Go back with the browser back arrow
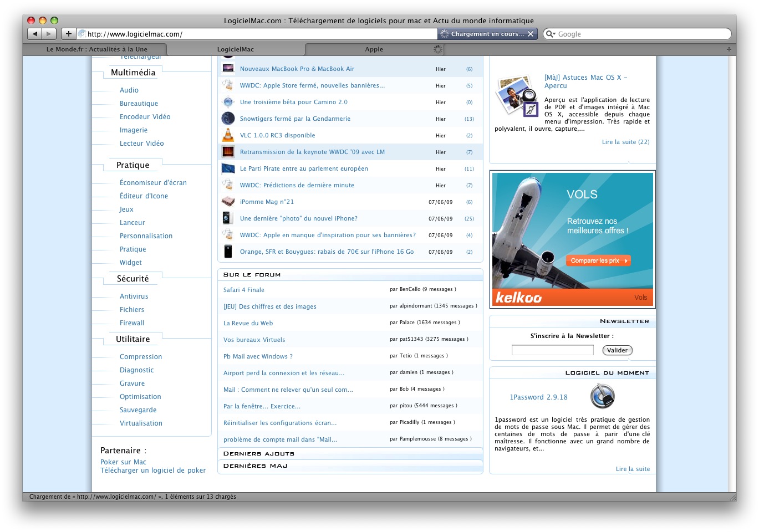The height and width of the screenshot is (532, 759). (35, 34)
